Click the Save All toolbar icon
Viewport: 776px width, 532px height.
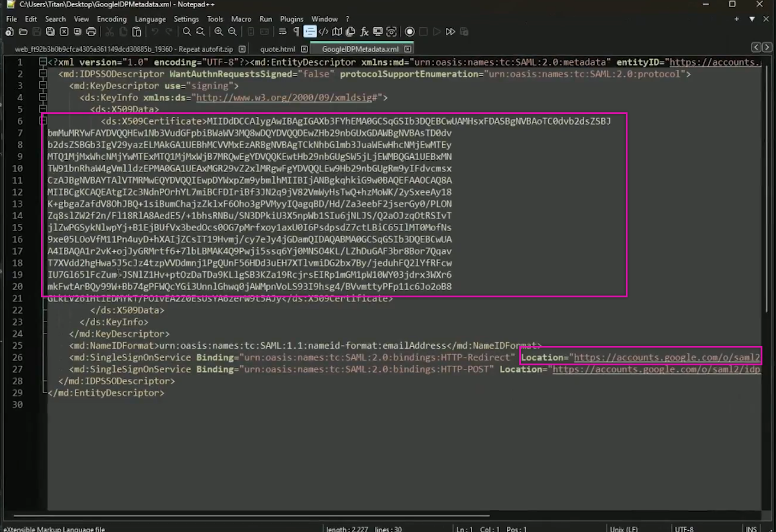click(50, 31)
